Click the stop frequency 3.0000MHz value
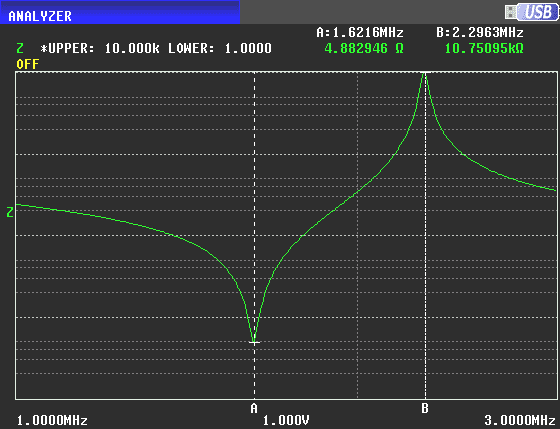Viewport: 560px width, 429px height. [520, 420]
